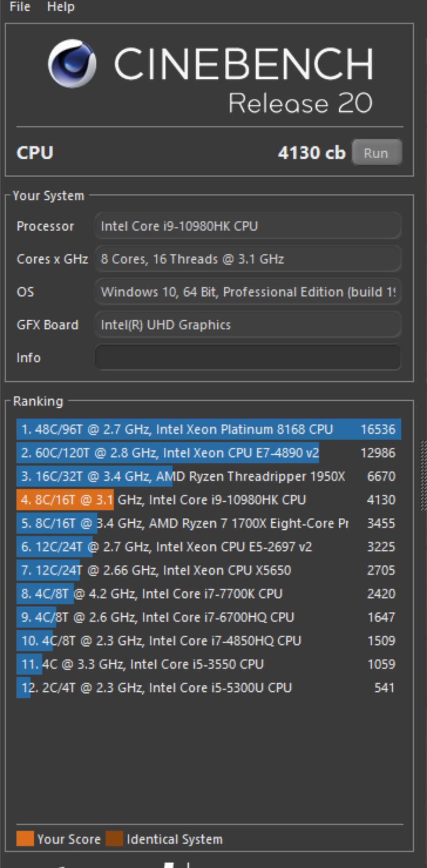The height and width of the screenshot is (868, 427).
Task: Select the highlighted Core i9-10980HK ranking row
Action: click(209, 500)
